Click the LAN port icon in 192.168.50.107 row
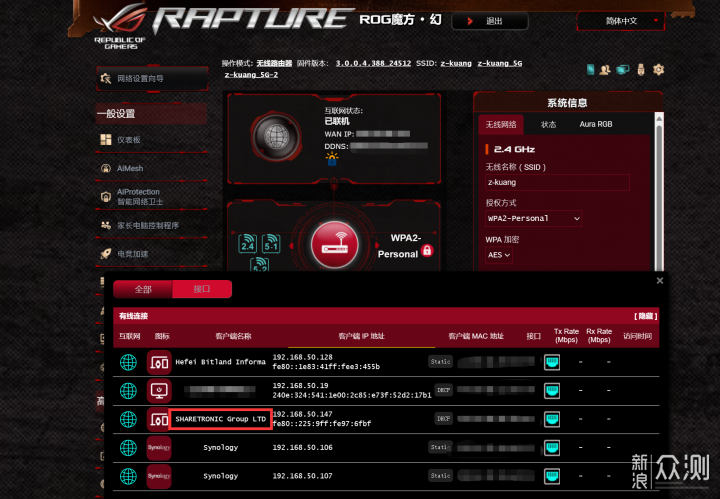Screen dimensions: 720x499 tap(551, 476)
